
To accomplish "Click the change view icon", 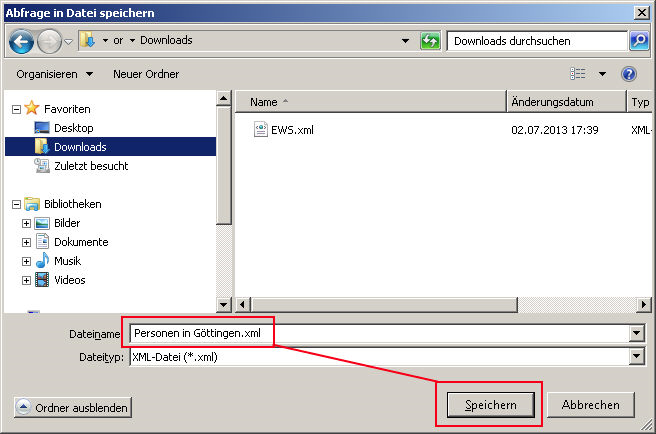I will [x=578, y=74].
